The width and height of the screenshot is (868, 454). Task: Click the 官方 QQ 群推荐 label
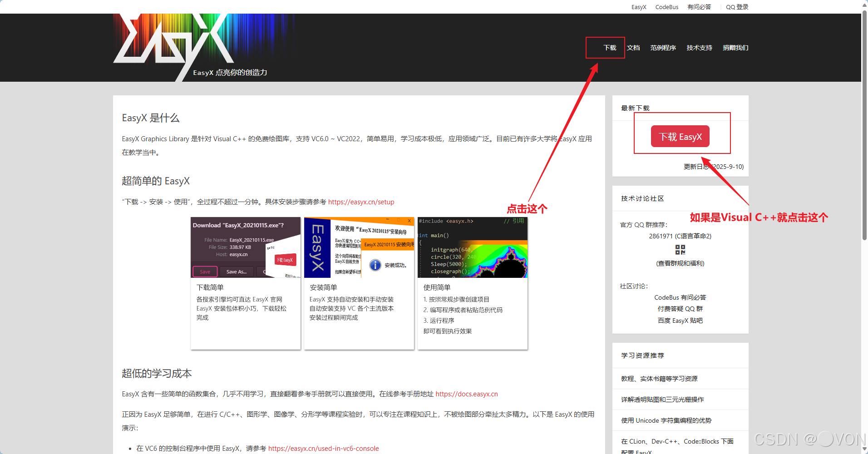click(644, 225)
